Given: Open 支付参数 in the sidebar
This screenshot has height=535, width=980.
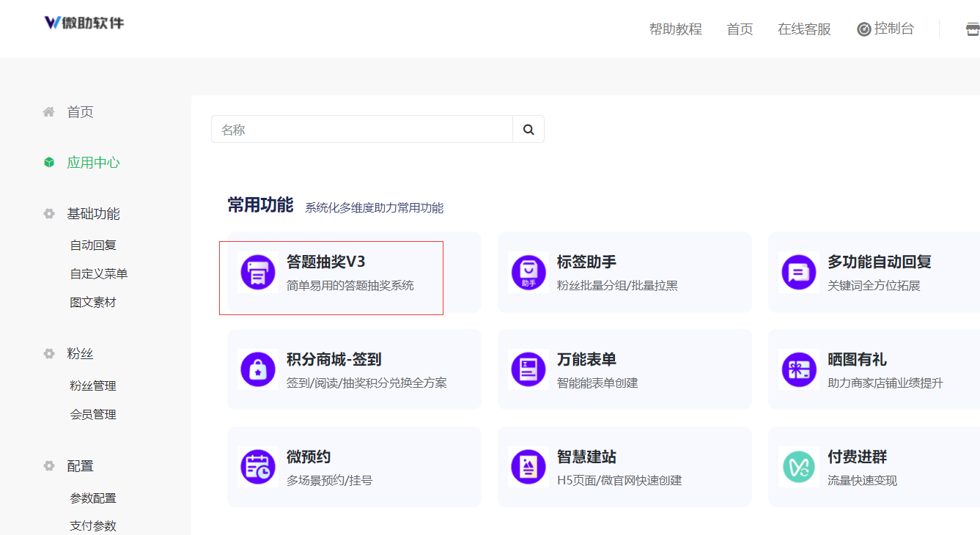Looking at the screenshot, I should 93,526.
